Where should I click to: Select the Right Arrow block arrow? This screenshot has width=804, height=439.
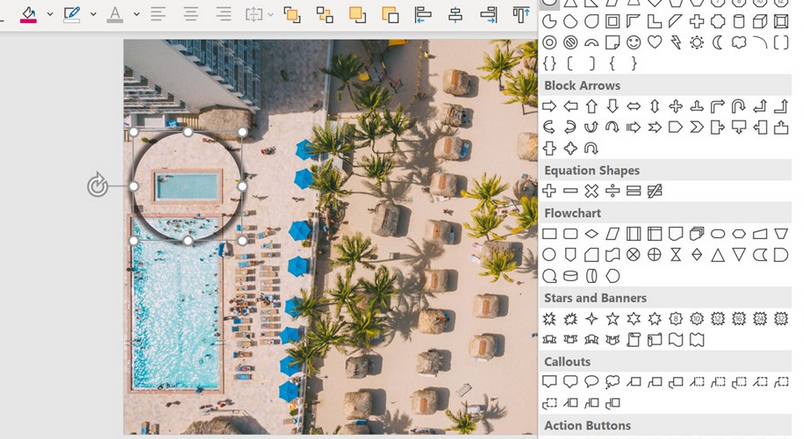pos(549,107)
